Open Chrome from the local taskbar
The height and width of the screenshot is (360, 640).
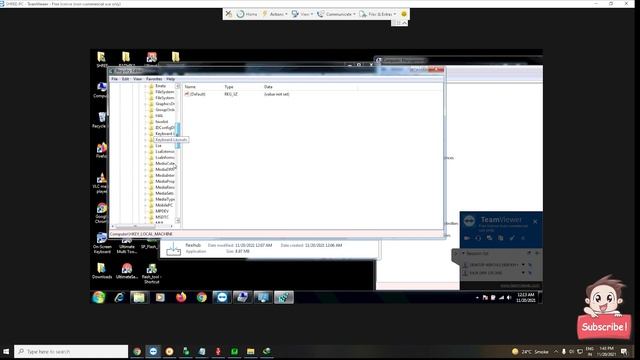click(137, 351)
